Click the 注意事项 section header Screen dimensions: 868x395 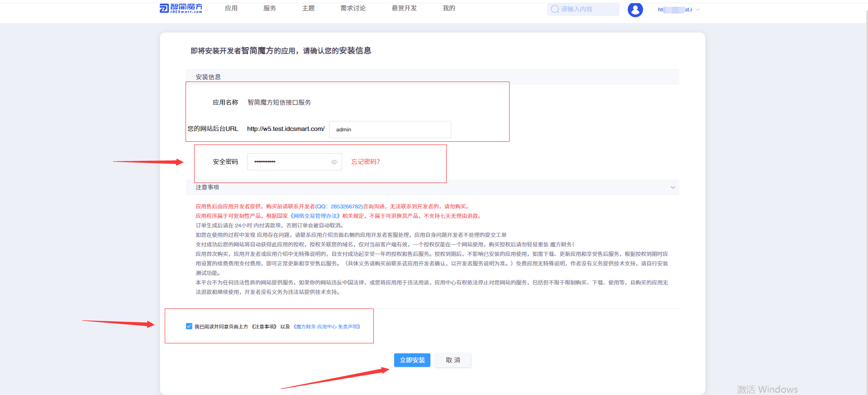click(x=433, y=187)
